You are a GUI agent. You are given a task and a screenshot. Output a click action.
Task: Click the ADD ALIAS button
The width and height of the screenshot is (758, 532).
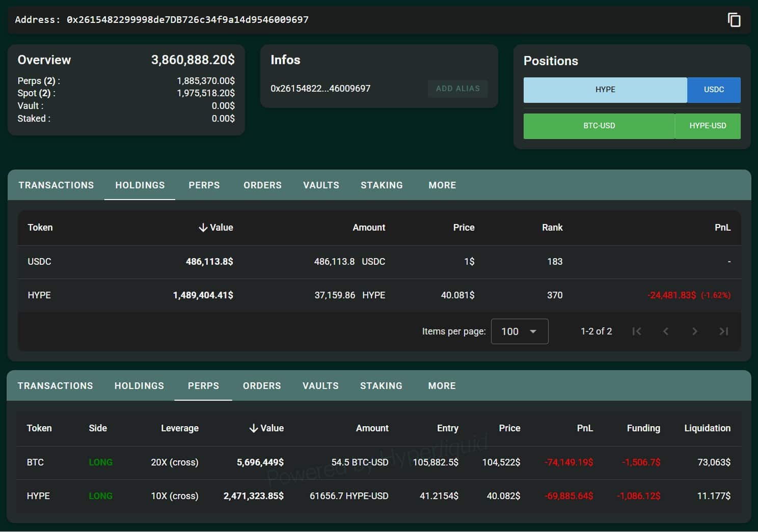[x=457, y=89]
